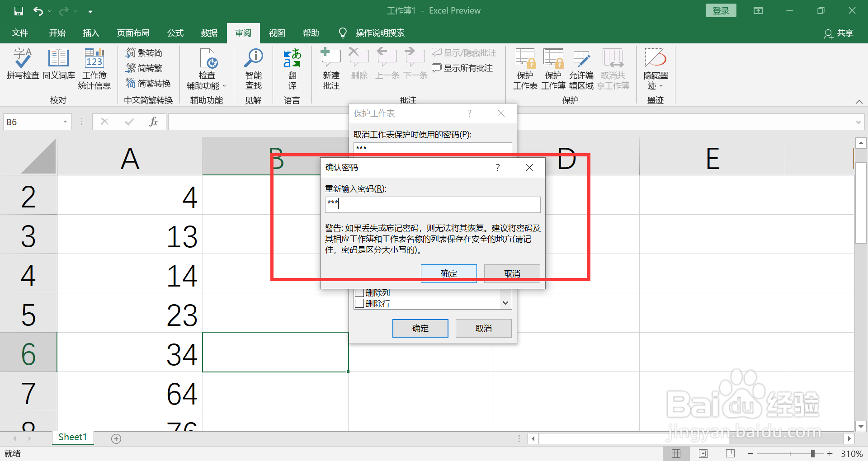Collapse the ribbon

coord(859,102)
